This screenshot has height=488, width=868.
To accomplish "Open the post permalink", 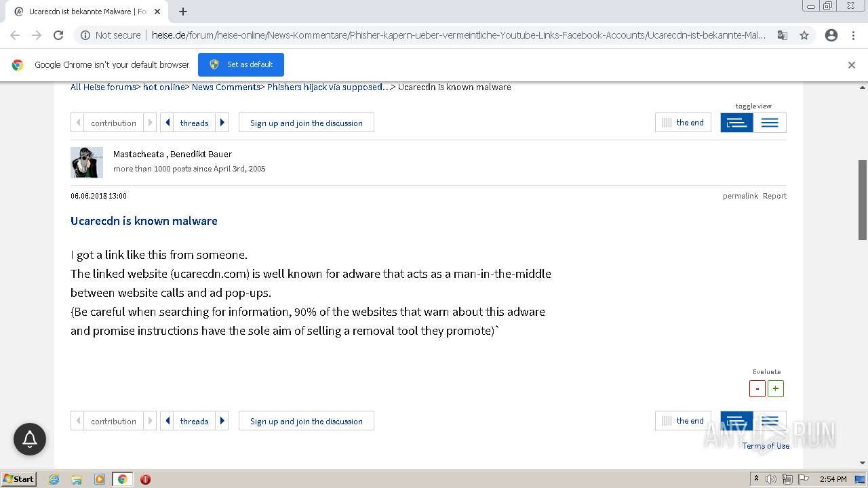I will pyautogui.click(x=740, y=196).
